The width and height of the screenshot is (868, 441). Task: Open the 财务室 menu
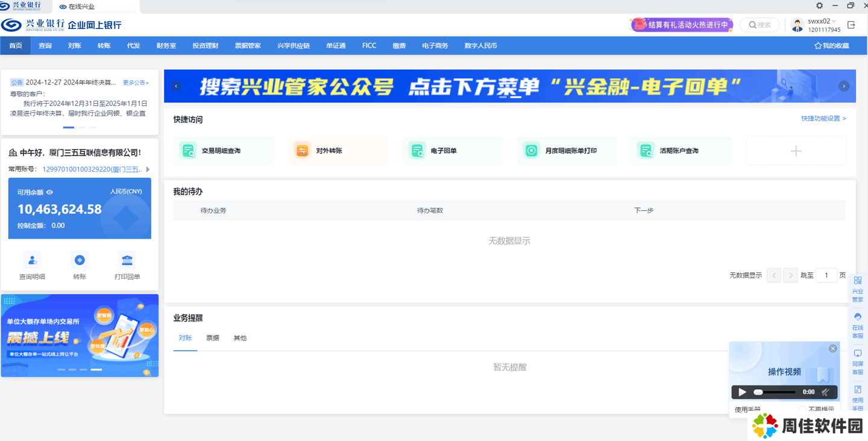point(166,46)
